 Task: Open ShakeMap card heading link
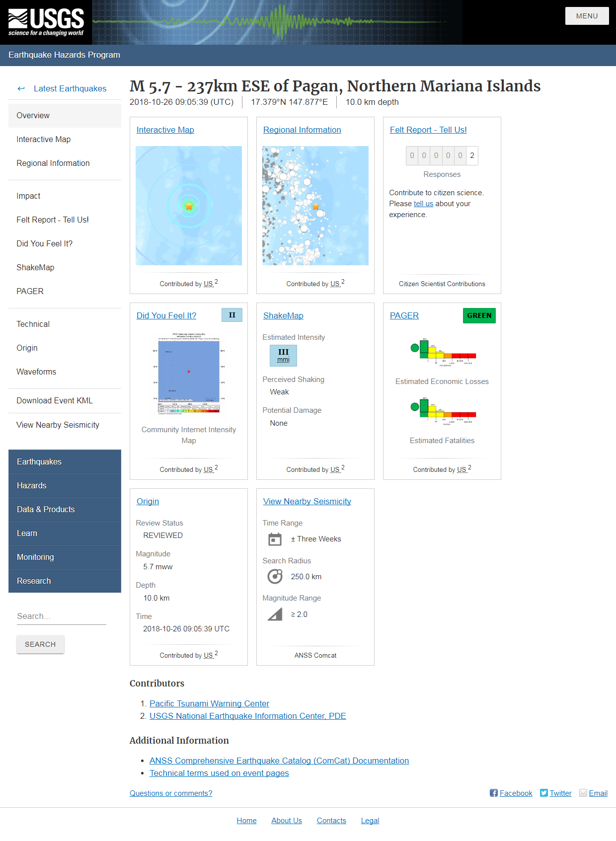point(283,315)
